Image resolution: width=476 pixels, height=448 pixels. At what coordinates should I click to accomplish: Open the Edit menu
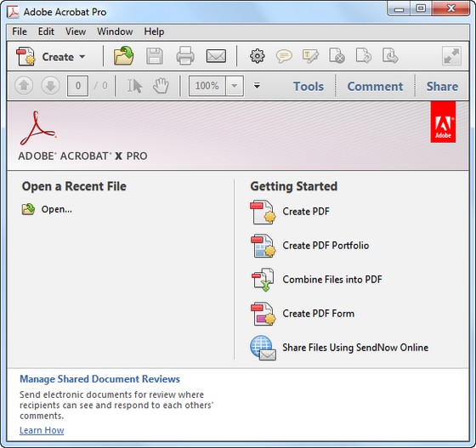[46, 31]
